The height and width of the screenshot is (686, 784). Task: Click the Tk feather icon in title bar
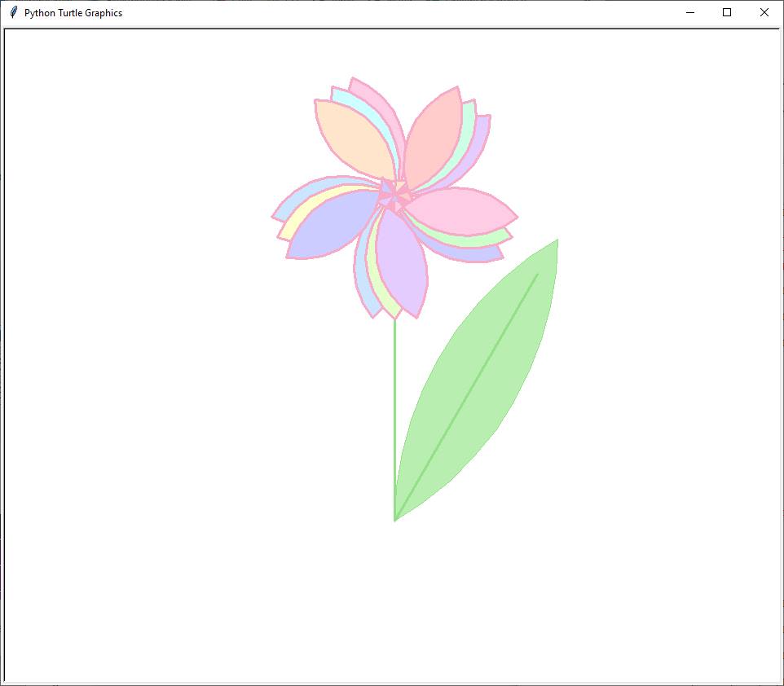[13, 12]
